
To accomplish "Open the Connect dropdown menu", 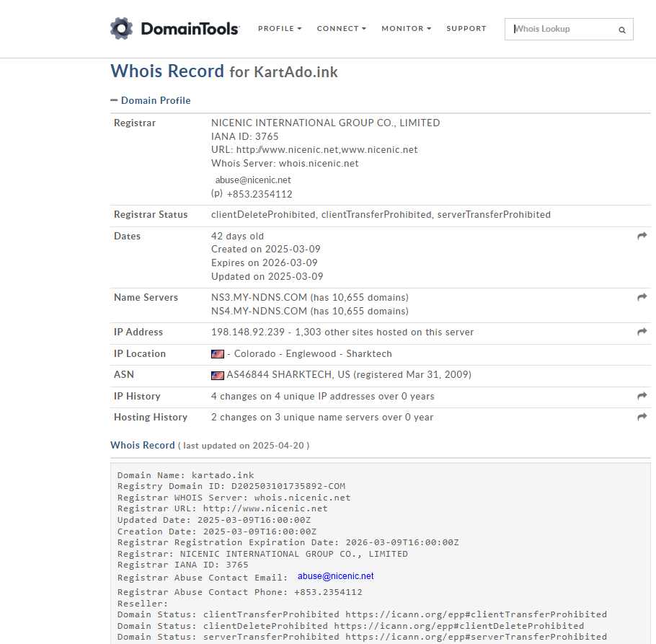I will (x=342, y=28).
